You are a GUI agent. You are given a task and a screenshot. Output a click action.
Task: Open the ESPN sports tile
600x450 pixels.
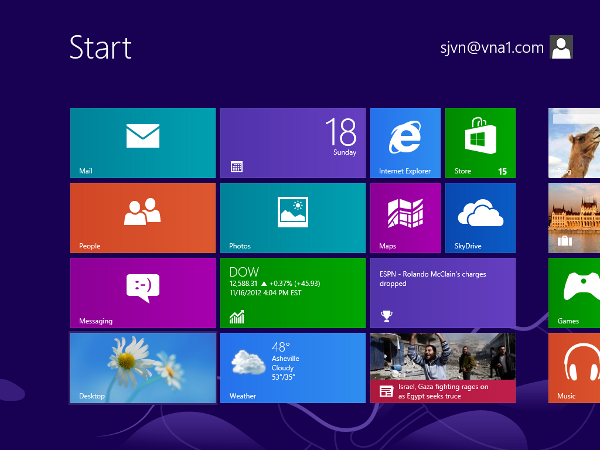pos(443,293)
